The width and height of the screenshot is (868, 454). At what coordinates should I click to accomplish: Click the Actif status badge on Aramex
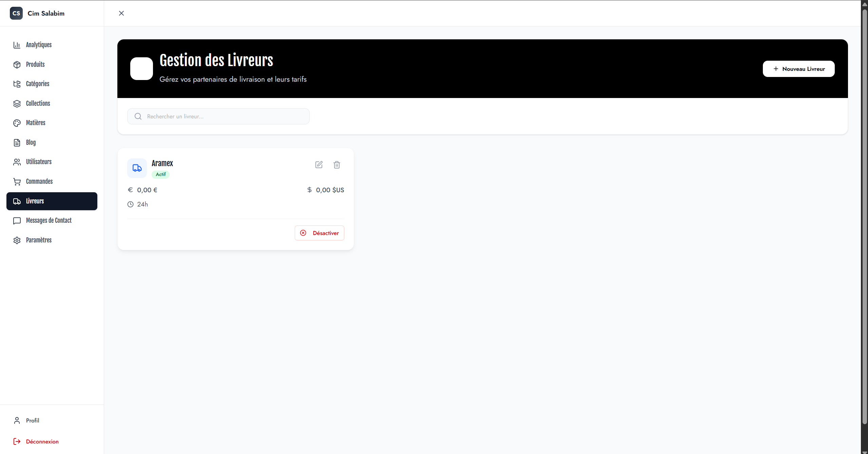160,174
